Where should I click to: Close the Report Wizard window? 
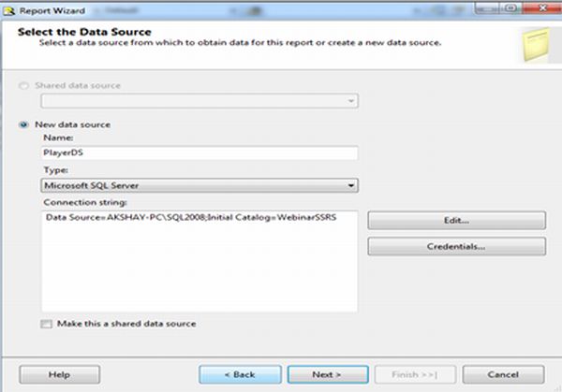tap(540, 8)
